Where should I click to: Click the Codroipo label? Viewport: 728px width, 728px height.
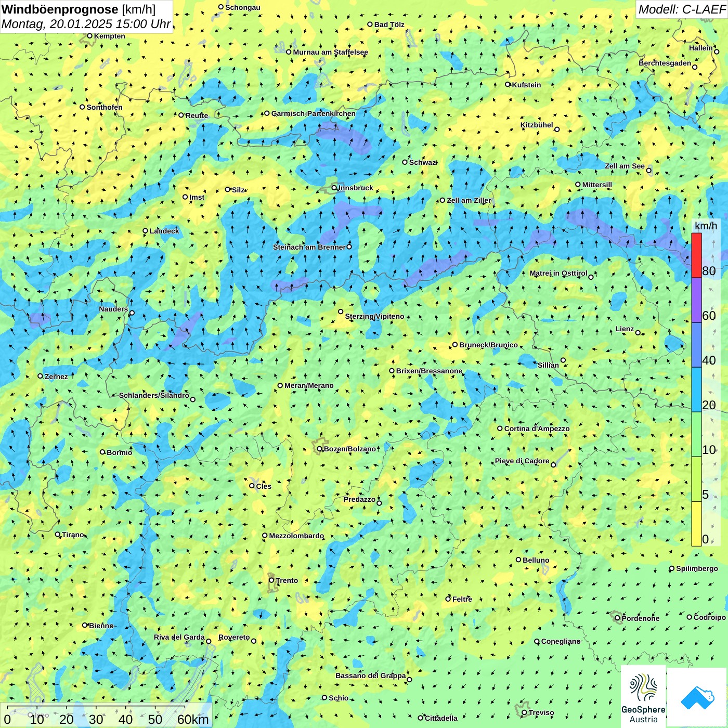tap(710, 617)
